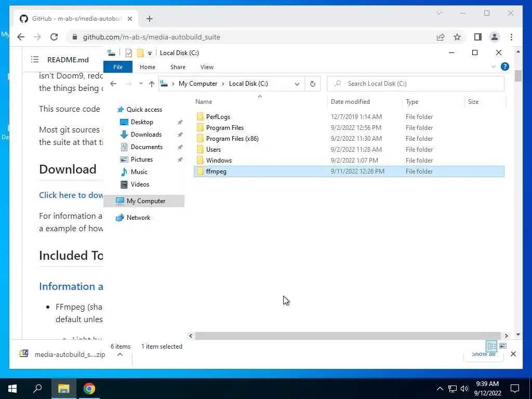Open Chrome side panel icon
Image resolution: width=532 pixels, height=399 pixels.
478,37
